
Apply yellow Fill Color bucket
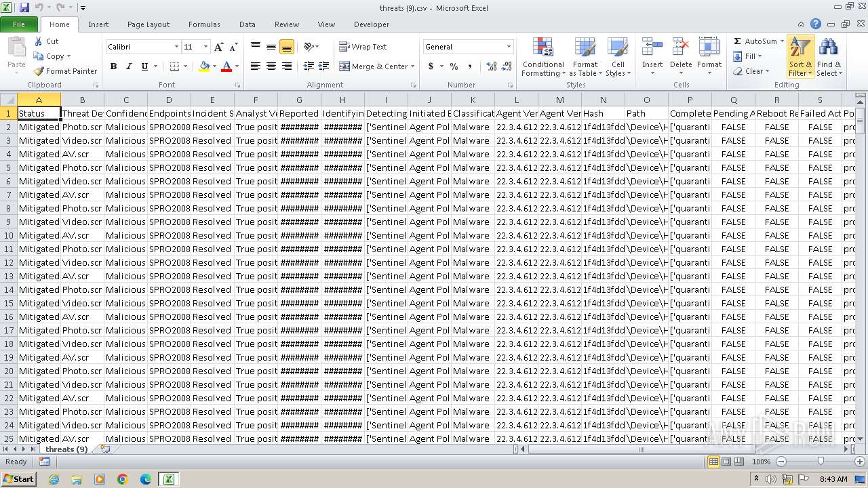(204, 66)
